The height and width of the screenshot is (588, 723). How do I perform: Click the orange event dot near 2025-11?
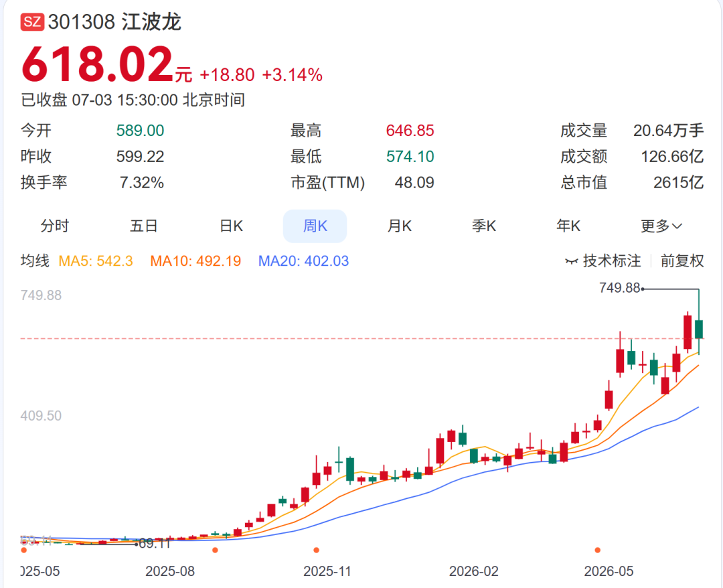click(316, 550)
